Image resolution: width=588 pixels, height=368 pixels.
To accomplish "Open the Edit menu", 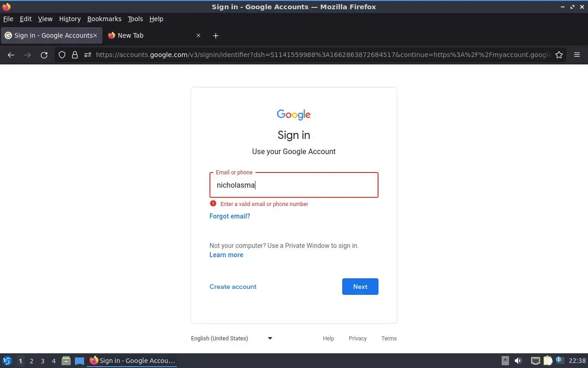I will pyautogui.click(x=26, y=19).
